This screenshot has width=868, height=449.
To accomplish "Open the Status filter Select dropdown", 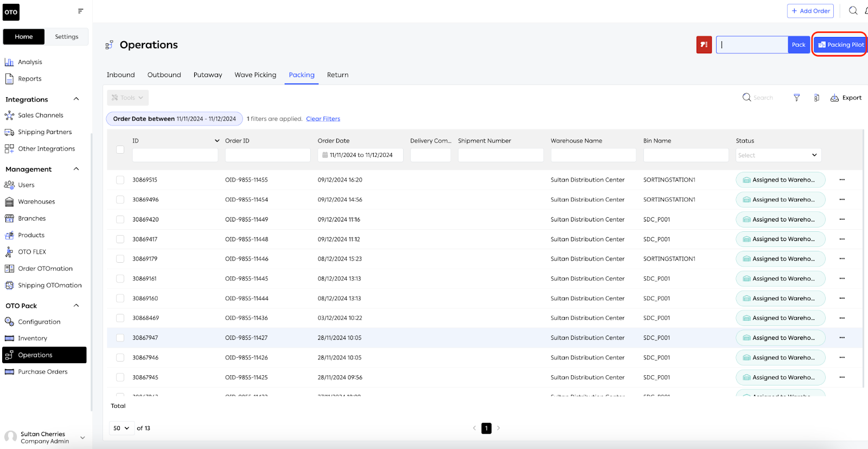I will click(x=778, y=155).
